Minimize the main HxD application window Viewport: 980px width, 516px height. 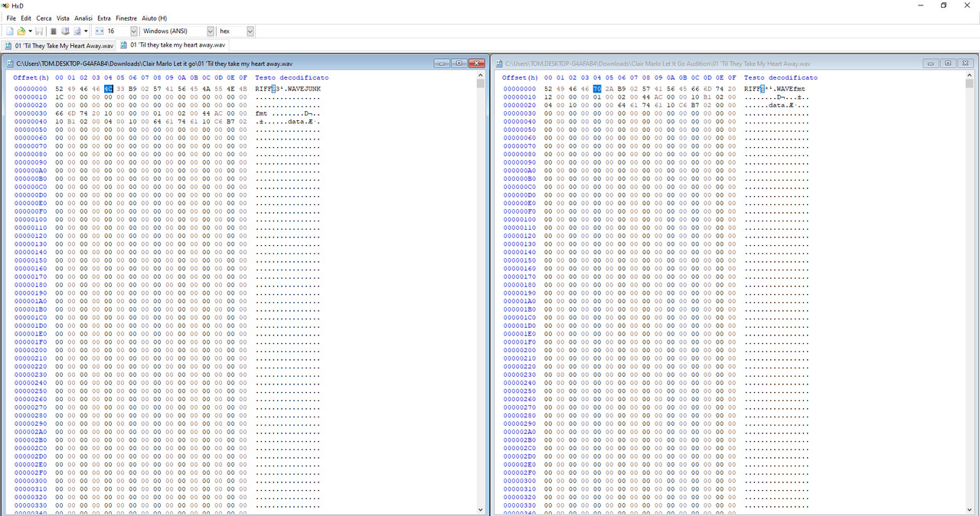(x=921, y=5)
